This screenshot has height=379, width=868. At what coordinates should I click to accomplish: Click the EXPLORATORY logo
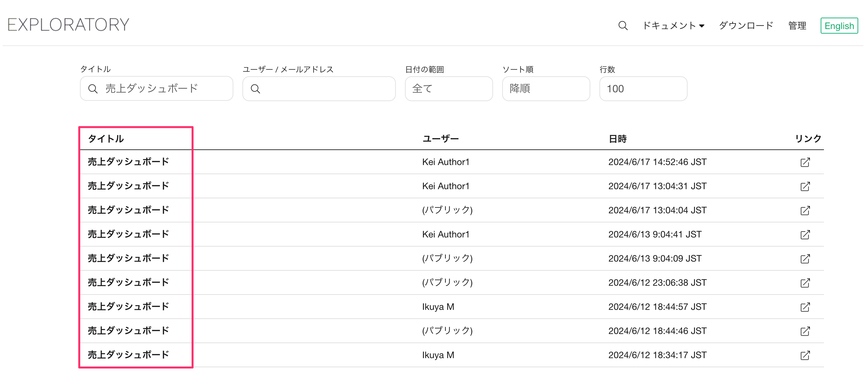click(69, 24)
